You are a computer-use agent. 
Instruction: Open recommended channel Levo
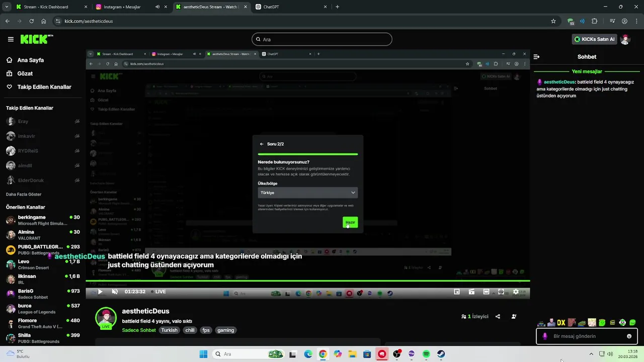click(42, 264)
